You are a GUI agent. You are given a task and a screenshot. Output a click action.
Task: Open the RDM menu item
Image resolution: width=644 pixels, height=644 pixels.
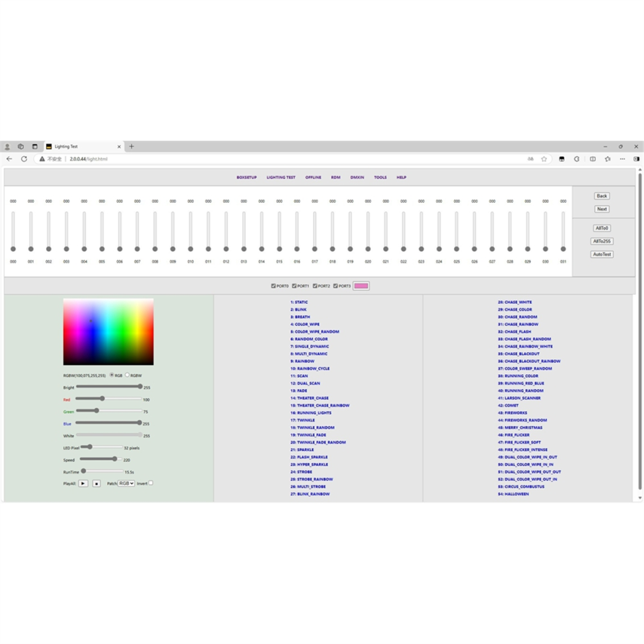[x=336, y=178]
